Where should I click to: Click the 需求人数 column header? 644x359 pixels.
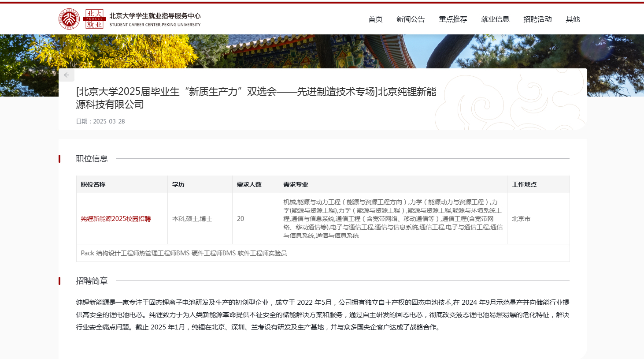click(x=255, y=184)
